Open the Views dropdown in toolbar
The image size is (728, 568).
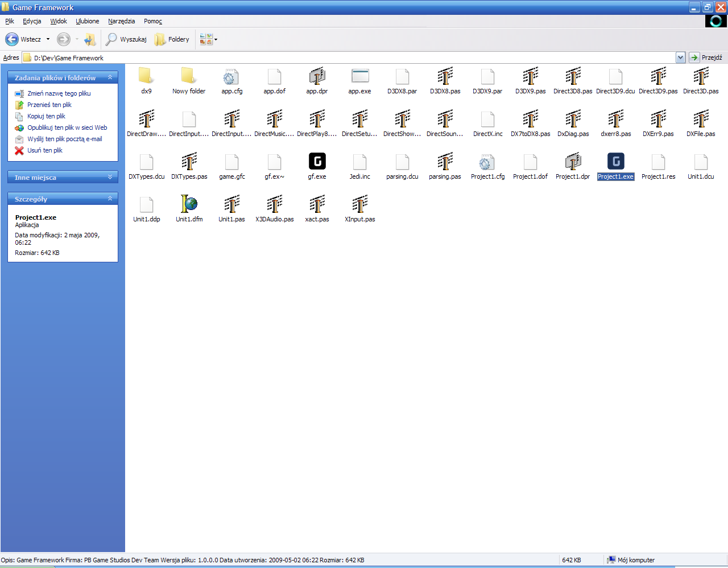[x=208, y=39]
